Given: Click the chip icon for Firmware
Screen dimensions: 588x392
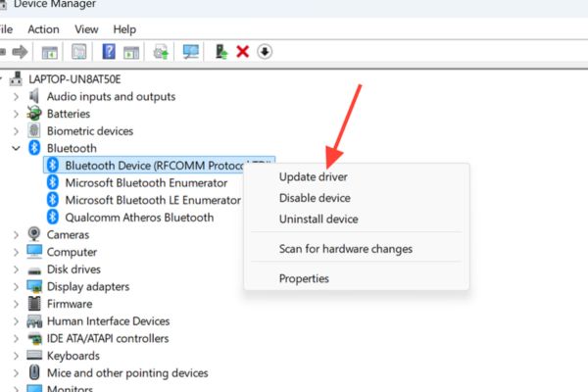Looking at the screenshot, I should [x=34, y=304].
